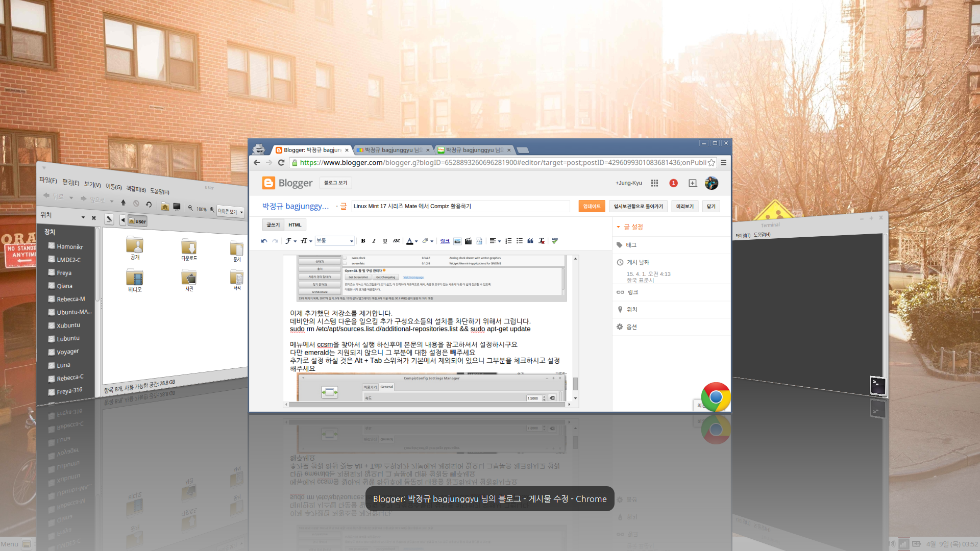Click the post title input field

[460, 206]
